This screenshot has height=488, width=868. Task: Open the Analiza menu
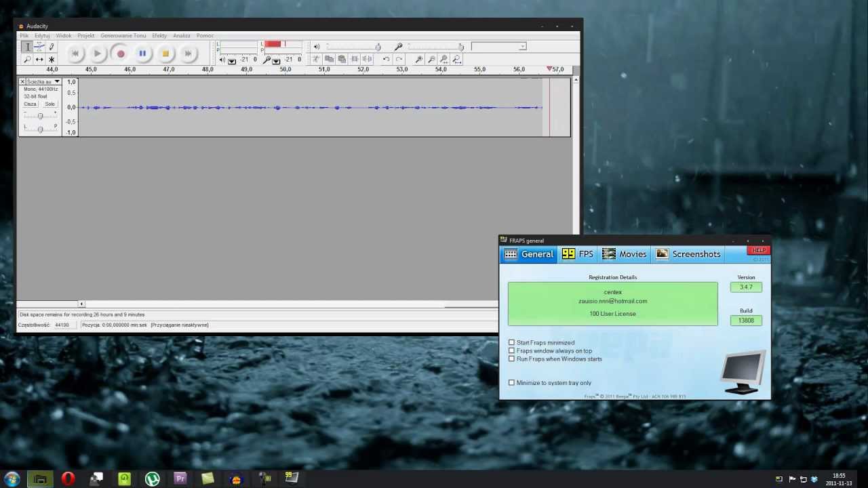tap(182, 36)
